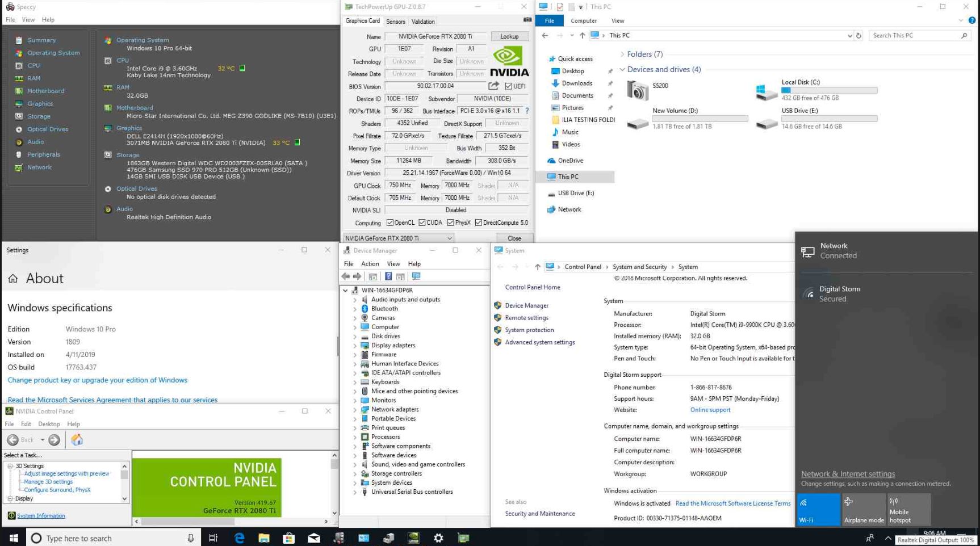Toggle the PhysX checkbox in GPU-Z
This screenshot has height=546, width=980.
[x=450, y=222]
